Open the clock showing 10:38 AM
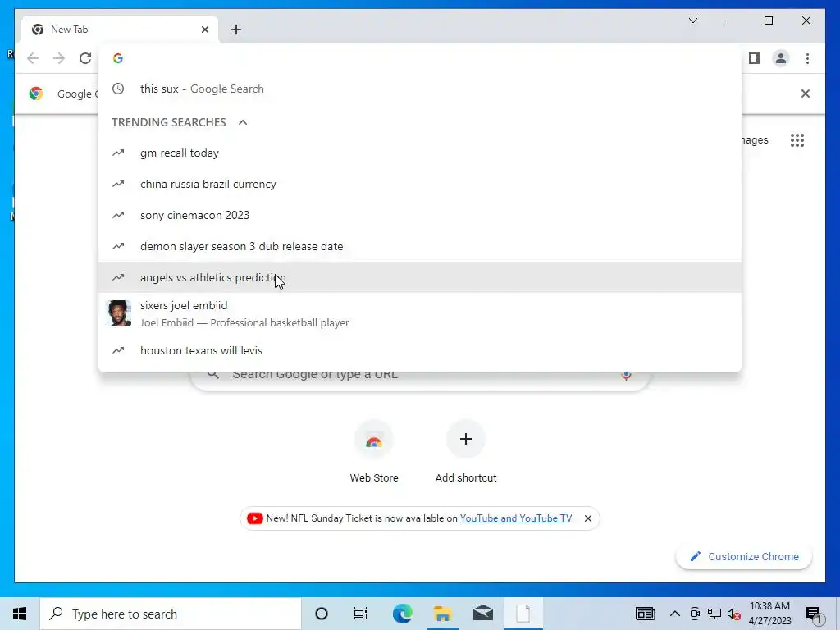The height and width of the screenshot is (630, 840). coord(769,614)
